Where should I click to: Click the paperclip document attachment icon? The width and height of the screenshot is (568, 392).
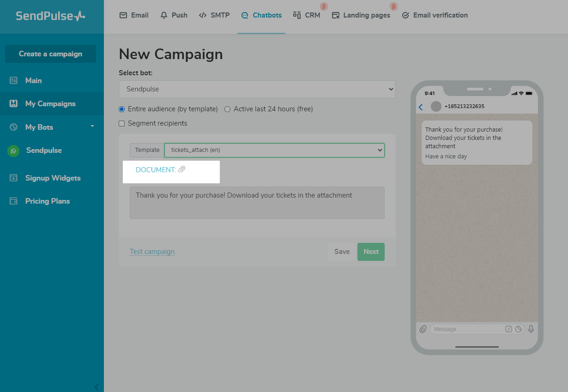click(182, 169)
